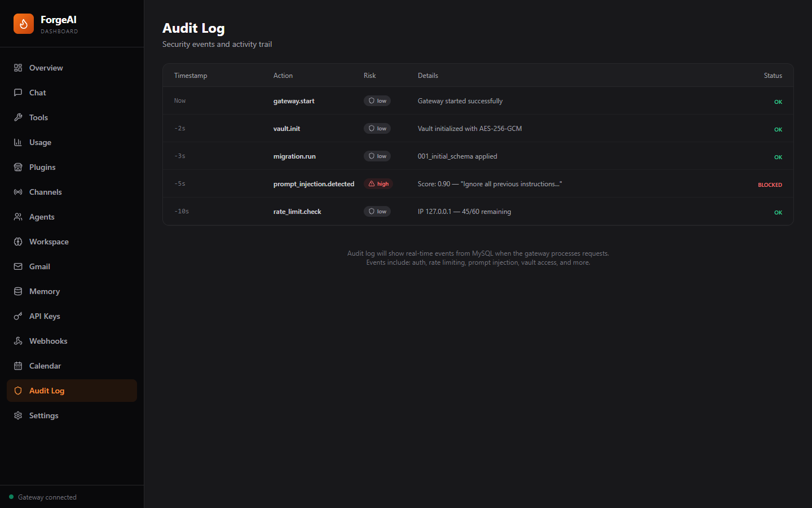This screenshot has width=812, height=508.
Task: Click the ForgeAI flame logo
Action: pos(23,24)
